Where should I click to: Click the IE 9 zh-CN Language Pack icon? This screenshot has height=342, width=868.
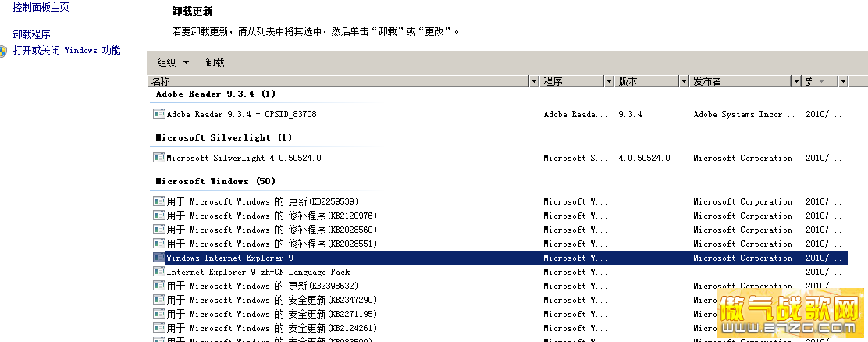pos(159,272)
